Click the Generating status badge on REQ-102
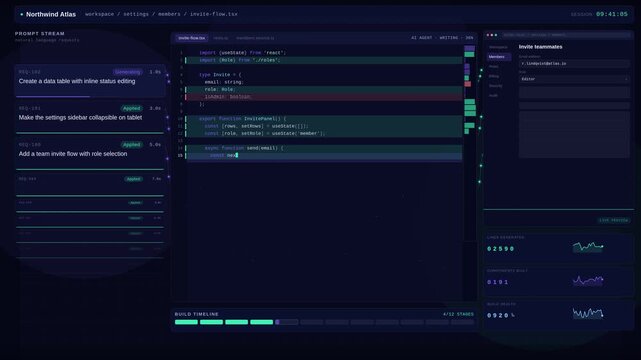The width and height of the screenshot is (641, 360). [128, 72]
